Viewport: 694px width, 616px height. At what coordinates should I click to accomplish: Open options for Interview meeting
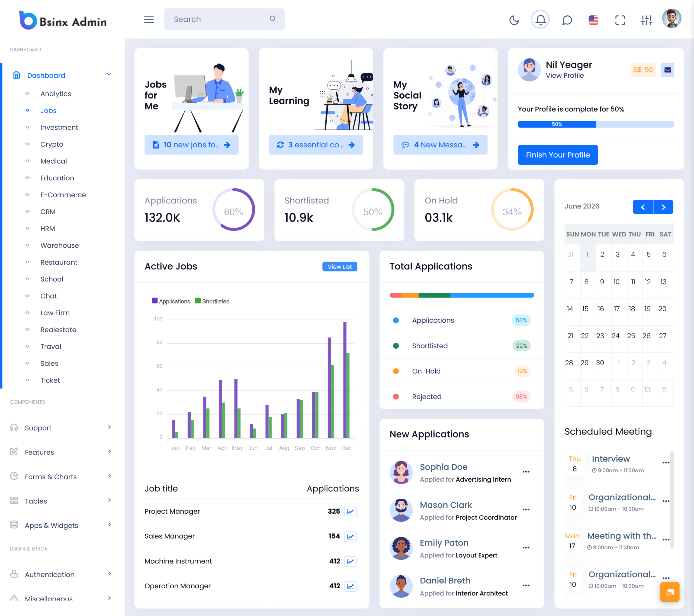(666, 463)
